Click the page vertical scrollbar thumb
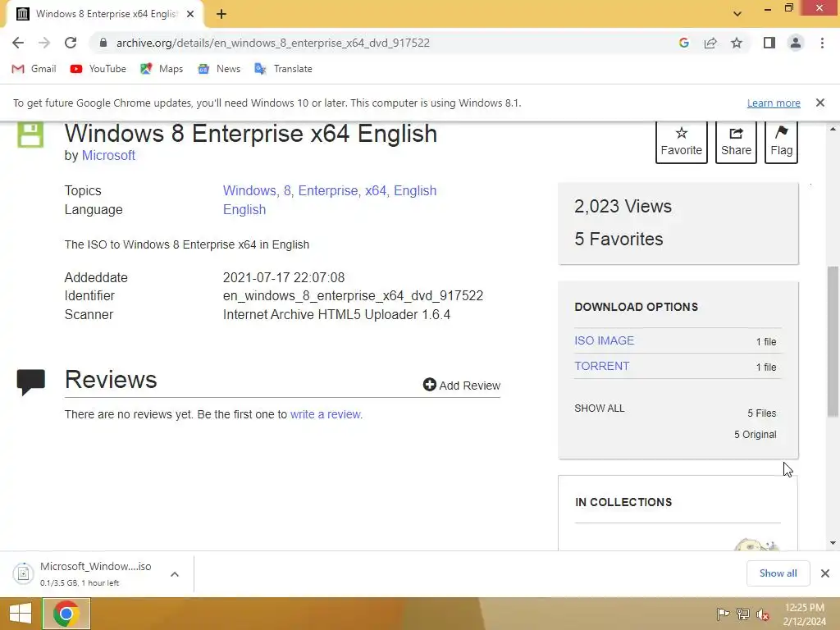The width and height of the screenshot is (840, 630). pos(833,341)
